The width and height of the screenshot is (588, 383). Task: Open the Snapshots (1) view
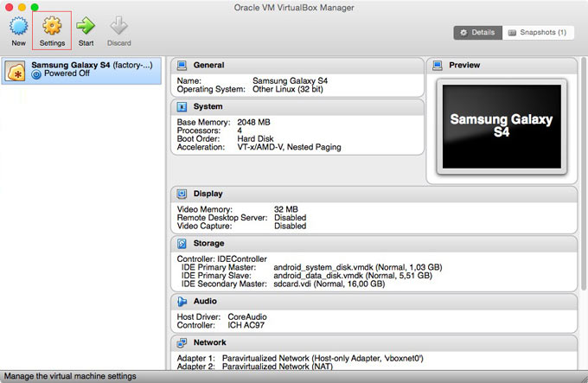537,33
